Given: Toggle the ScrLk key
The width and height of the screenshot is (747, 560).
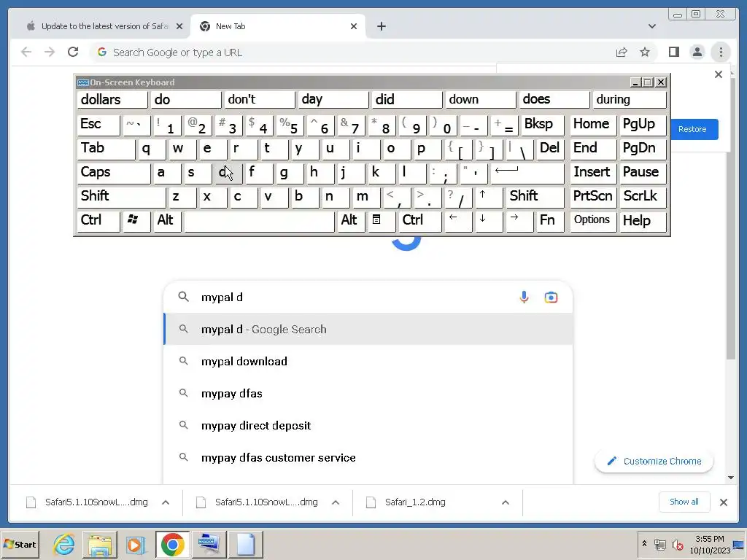Looking at the screenshot, I should [x=642, y=197].
